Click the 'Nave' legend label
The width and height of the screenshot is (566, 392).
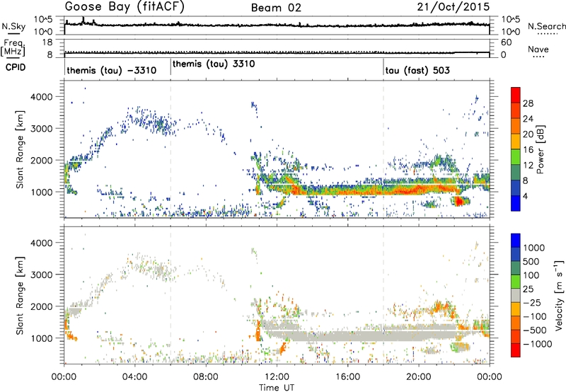(x=538, y=49)
